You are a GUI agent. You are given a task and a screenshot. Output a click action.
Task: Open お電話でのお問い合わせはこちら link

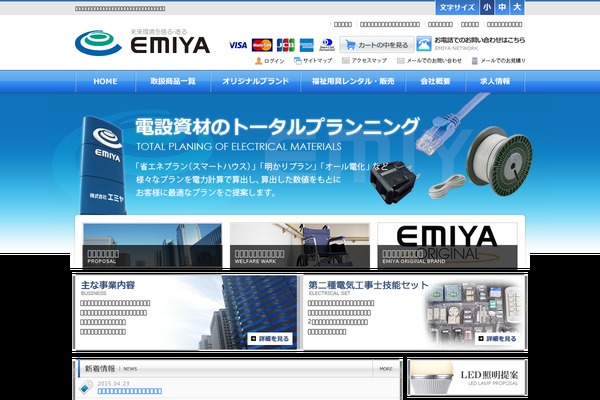479,40
